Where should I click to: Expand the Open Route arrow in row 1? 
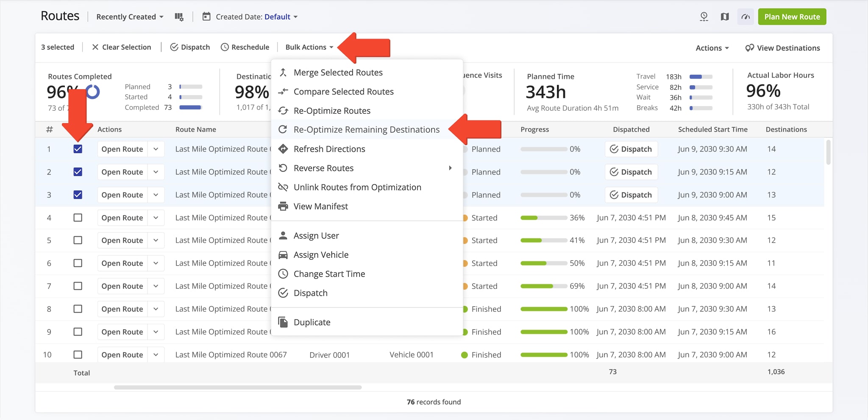[x=156, y=149]
